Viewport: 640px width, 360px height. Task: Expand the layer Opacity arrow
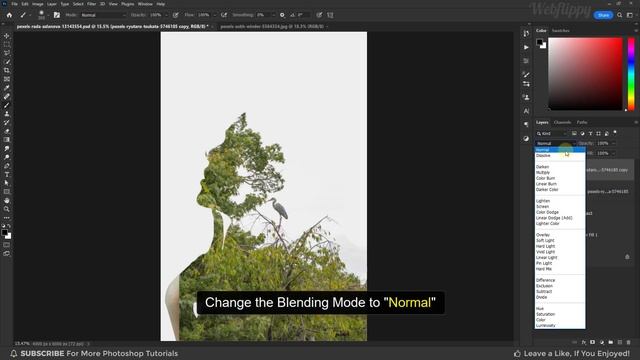pos(613,143)
